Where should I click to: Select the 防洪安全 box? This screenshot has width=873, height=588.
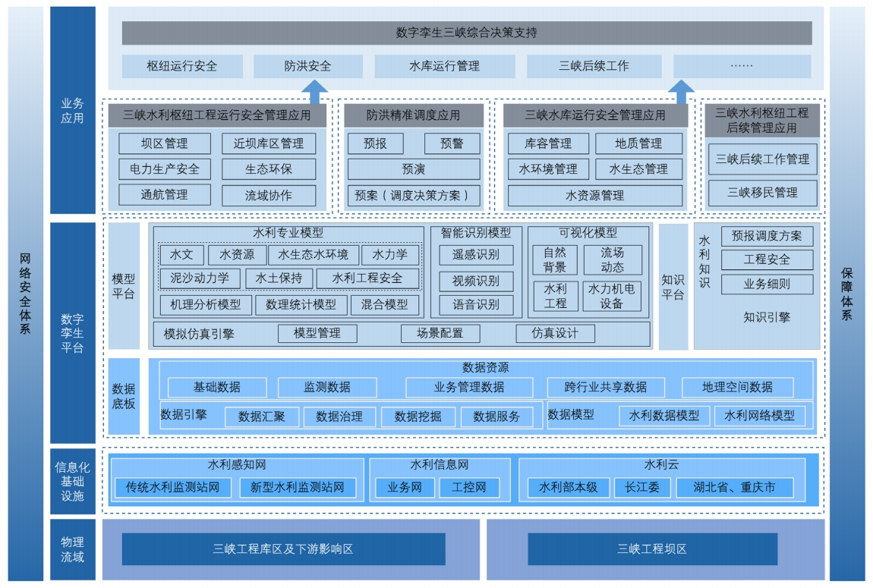pos(308,66)
